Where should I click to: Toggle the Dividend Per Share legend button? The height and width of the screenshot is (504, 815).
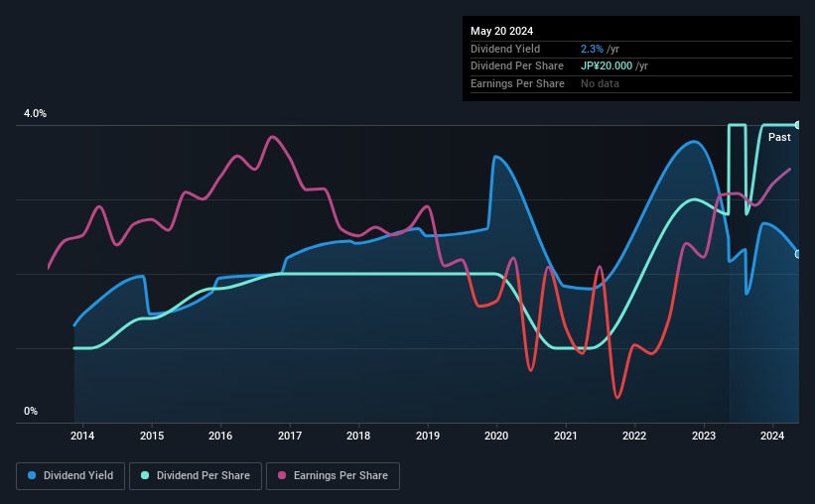pyautogui.click(x=196, y=476)
